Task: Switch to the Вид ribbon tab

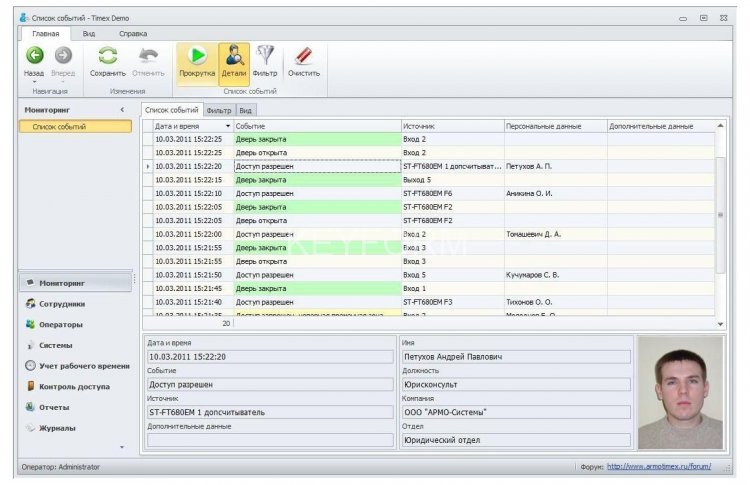Action: tap(89, 34)
